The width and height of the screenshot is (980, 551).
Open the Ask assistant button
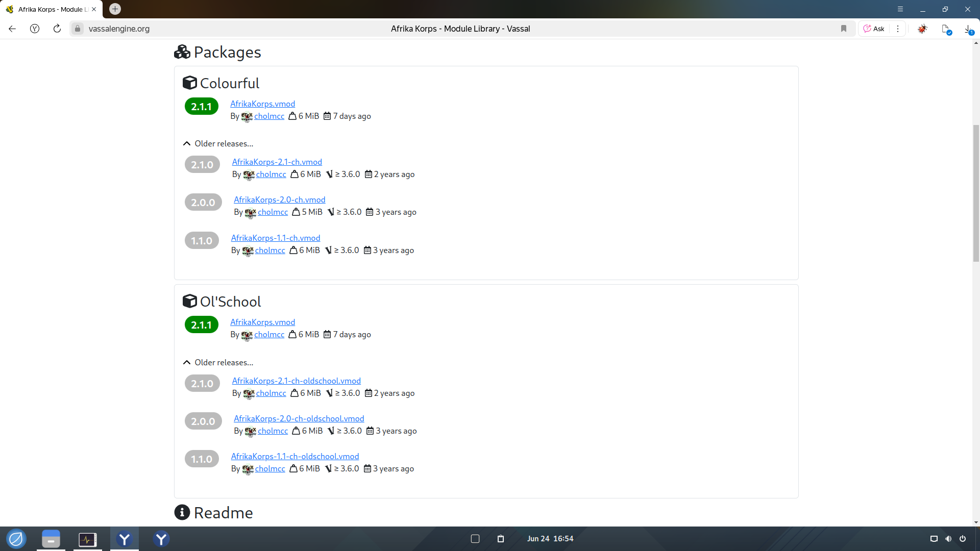(x=874, y=29)
